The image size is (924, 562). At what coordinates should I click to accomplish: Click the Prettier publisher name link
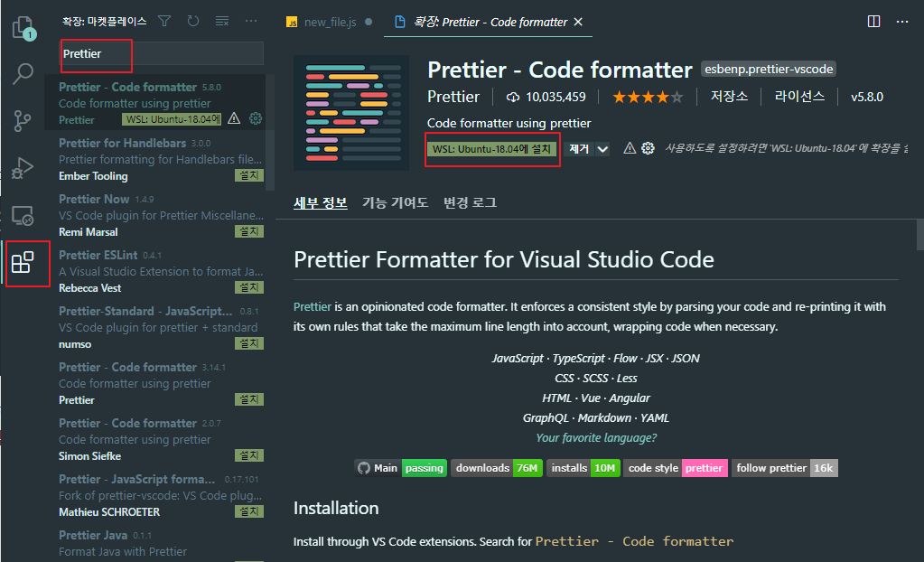tap(453, 97)
